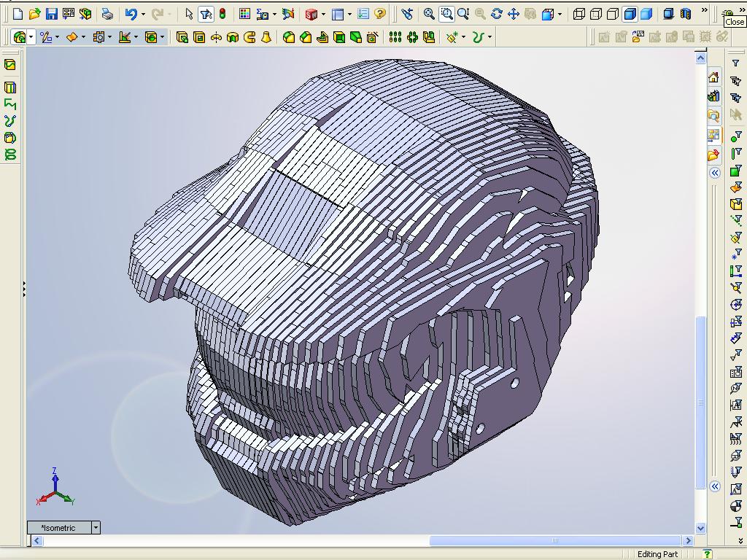Image resolution: width=747 pixels, height=560 pixels.
Task: Open the View Palette task pane tab
Action: pos(713,135)
